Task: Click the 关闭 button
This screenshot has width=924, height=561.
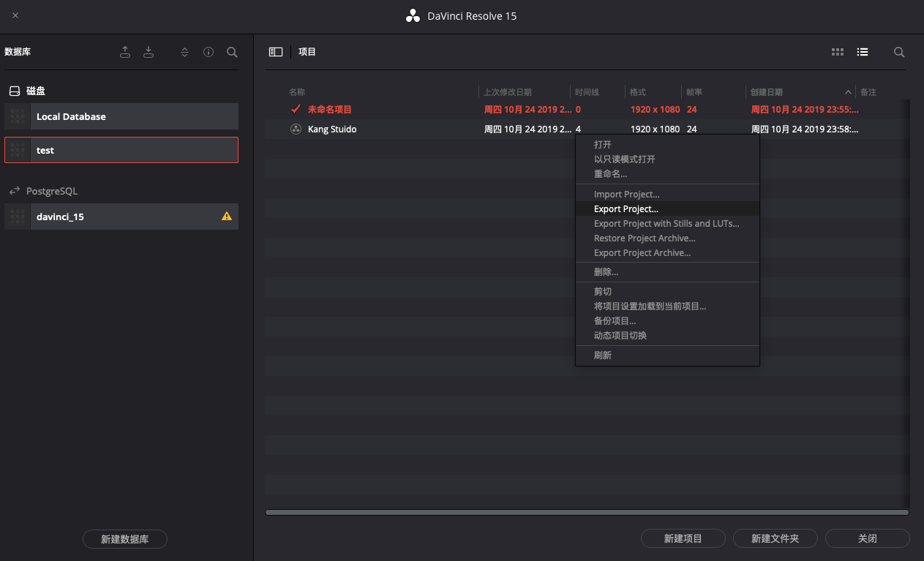Action: (x=868, y=538)
